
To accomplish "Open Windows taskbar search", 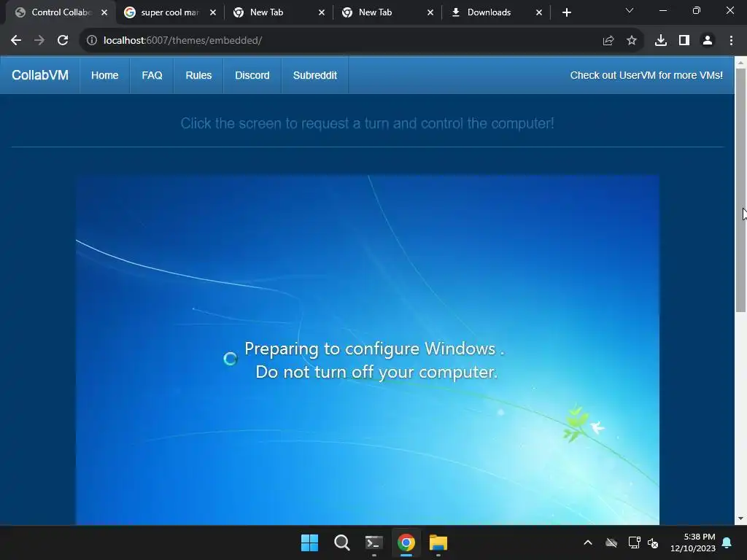I will 341,542.
